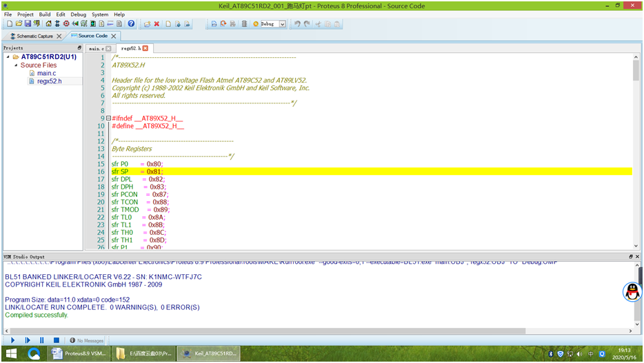Screen dimensions: 644x363
Task: Click the New Project toolbar icon
Action: pos(10,24)
